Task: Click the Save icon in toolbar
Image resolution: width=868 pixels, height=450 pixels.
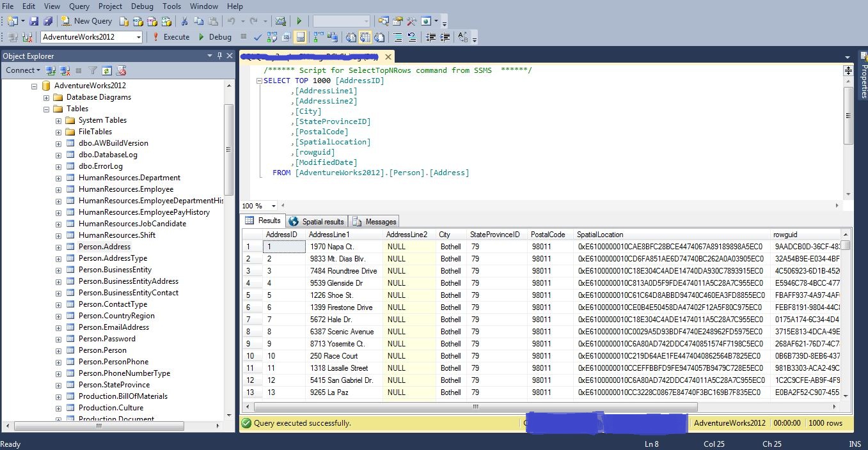Action: 34,21
